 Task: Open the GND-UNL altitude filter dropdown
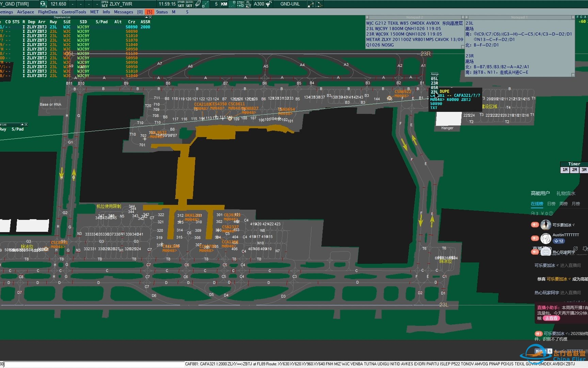tap(290, 4)
